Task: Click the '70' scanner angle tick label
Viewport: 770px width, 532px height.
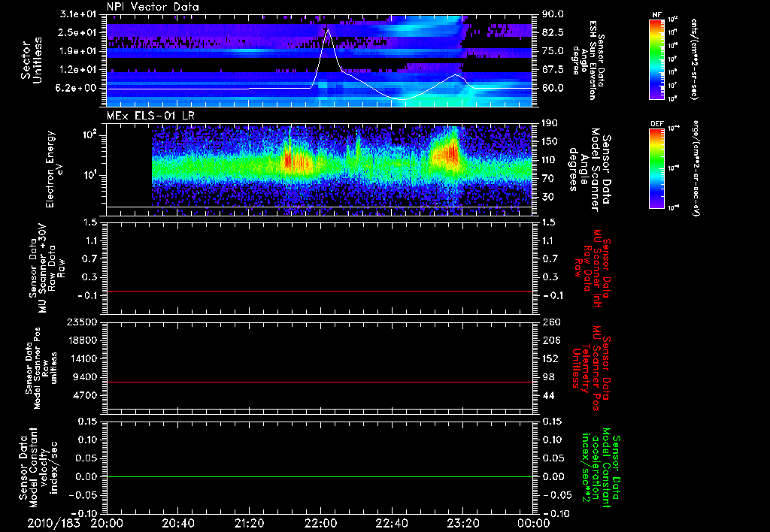Action: click(548, 179)
